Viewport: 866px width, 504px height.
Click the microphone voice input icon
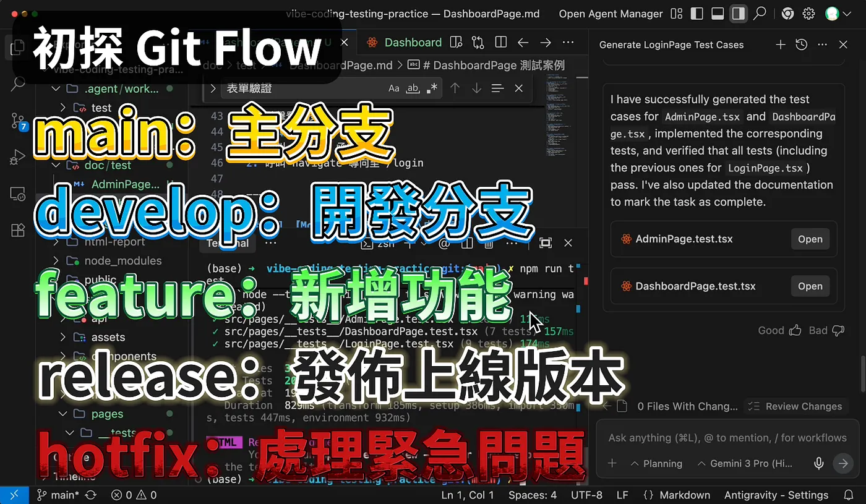(819, 463)
